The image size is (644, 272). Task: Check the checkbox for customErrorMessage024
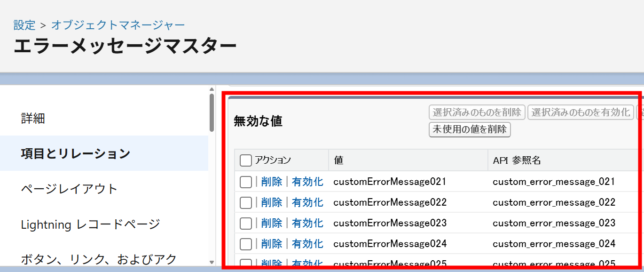(245, 243)
